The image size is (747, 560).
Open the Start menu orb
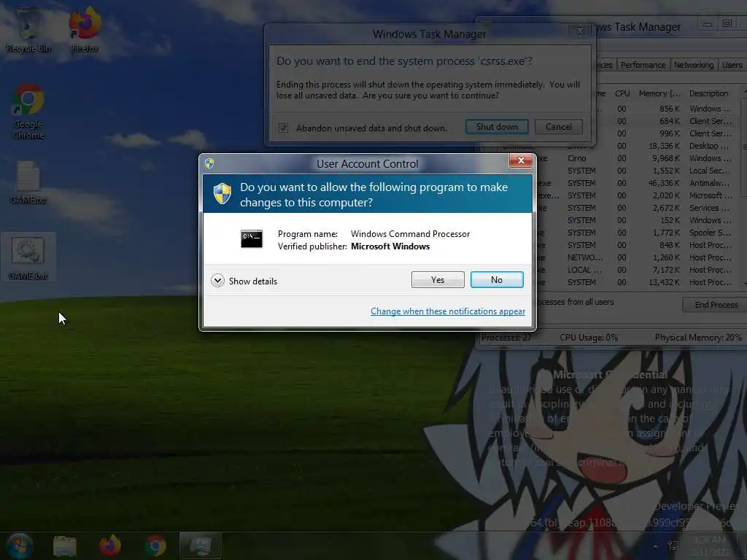click(20, 545)
